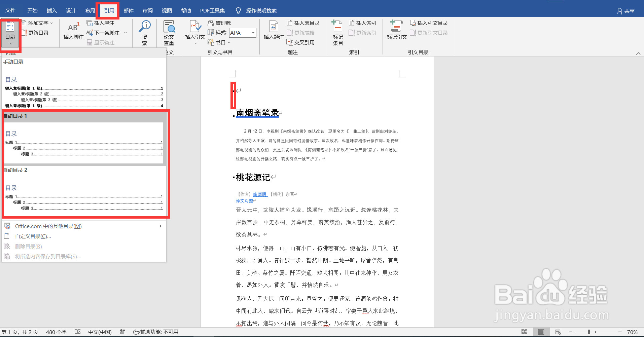Open the 视图 ribbon tab
644x337 pixels.
pos(167,10)
